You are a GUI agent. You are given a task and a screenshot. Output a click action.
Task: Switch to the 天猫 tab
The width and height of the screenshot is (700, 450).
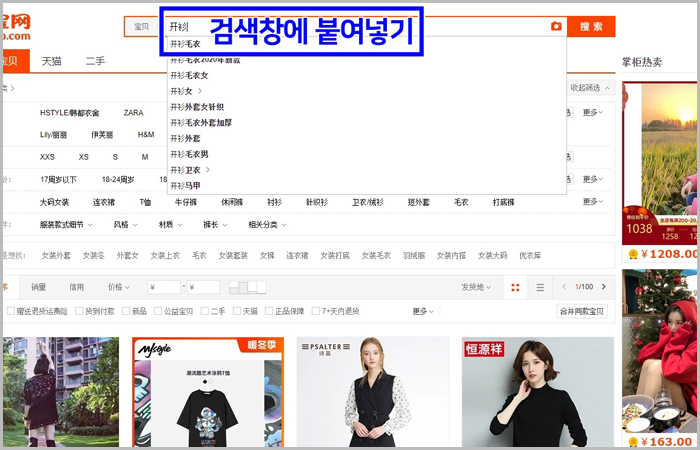coord(51,61)
